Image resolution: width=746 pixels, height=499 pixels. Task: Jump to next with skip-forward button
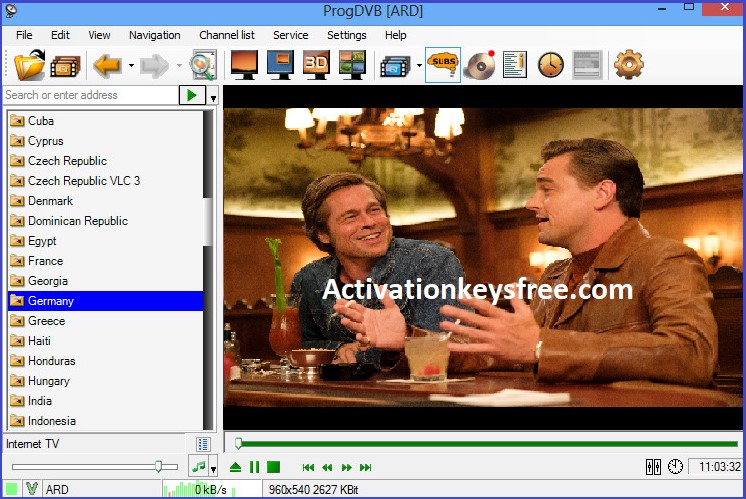(x=365, y=468)
